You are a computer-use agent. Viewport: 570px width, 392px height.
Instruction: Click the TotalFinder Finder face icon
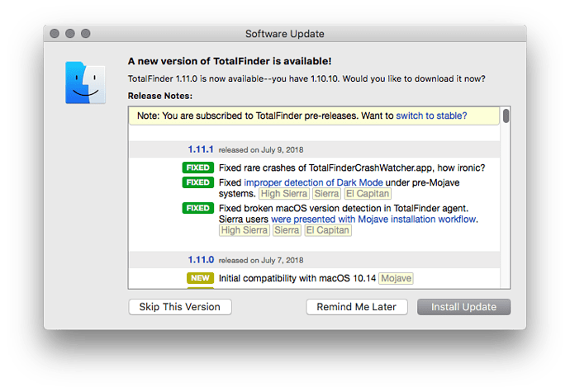tap(85, 83)
